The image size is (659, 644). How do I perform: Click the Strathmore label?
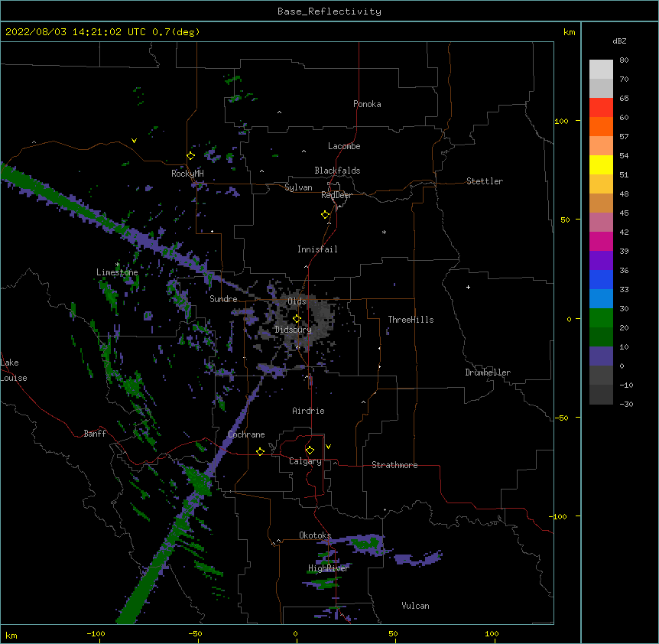point(394,465)
